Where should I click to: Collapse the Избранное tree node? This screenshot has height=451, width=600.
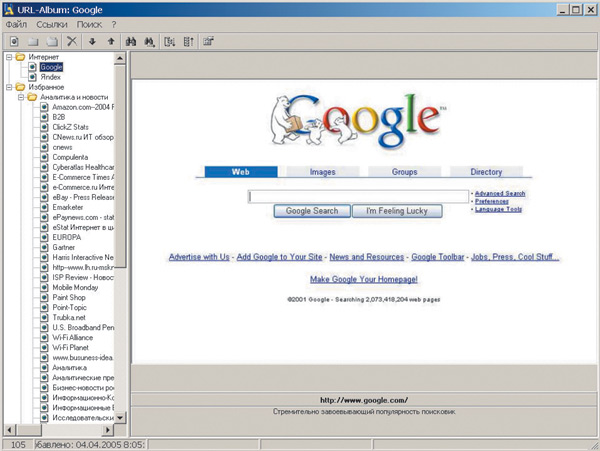click(x=9, y=87)
